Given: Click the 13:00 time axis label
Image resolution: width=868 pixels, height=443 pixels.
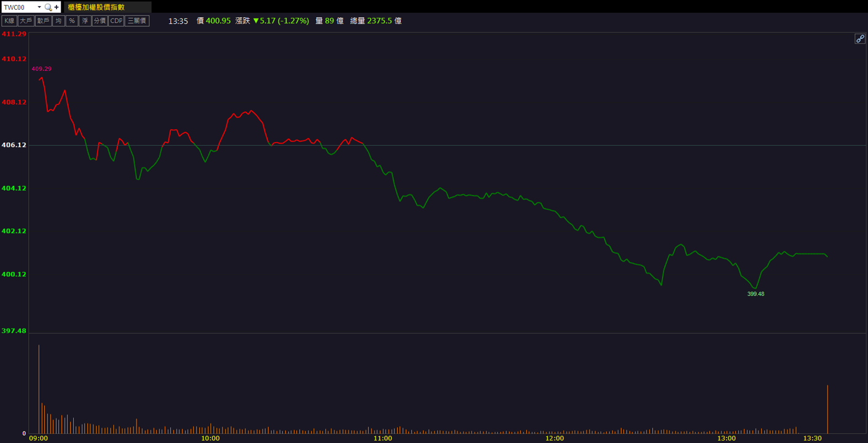Looking at the screenshot, I should coord(727,438).
